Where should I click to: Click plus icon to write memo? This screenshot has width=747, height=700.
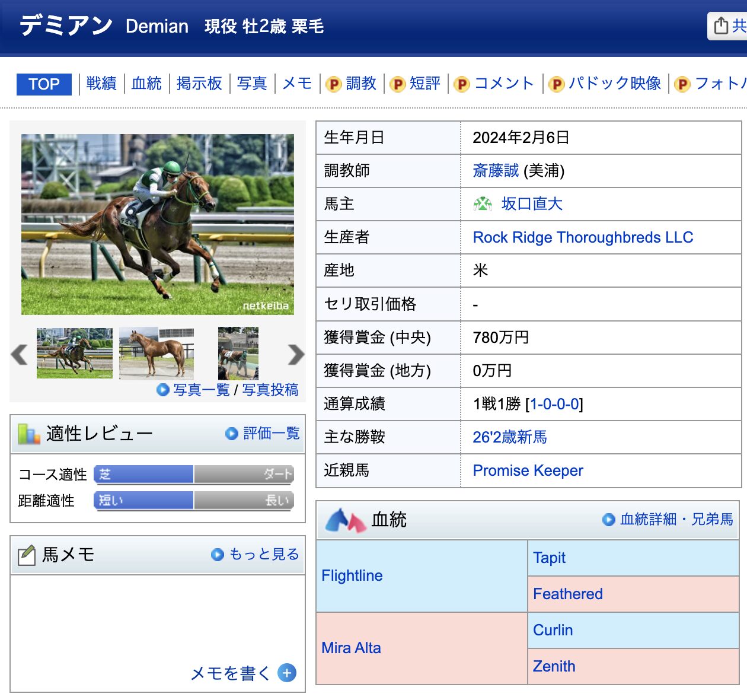(x=287, y=673)
